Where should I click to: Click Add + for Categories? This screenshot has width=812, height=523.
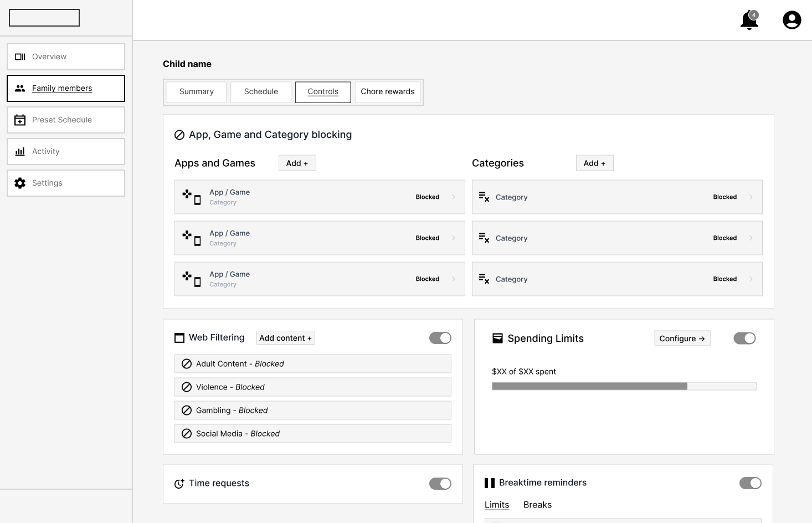595,163
